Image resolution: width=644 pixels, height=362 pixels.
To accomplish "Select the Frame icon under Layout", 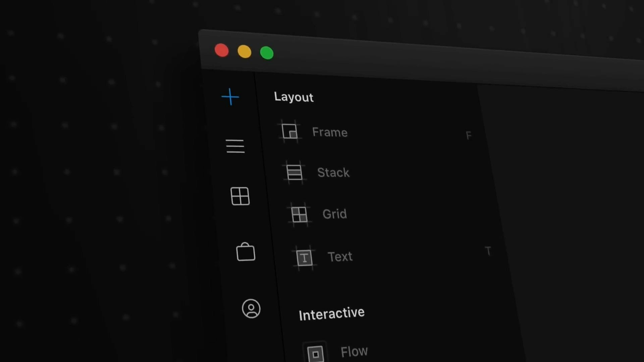I will click(x=289, y=131).
